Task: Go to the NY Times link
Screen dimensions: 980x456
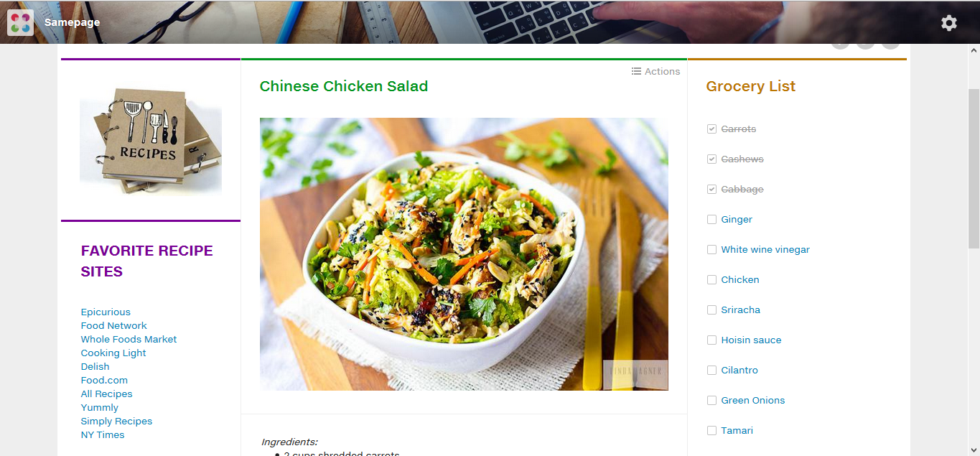Action: click(103, 435)
